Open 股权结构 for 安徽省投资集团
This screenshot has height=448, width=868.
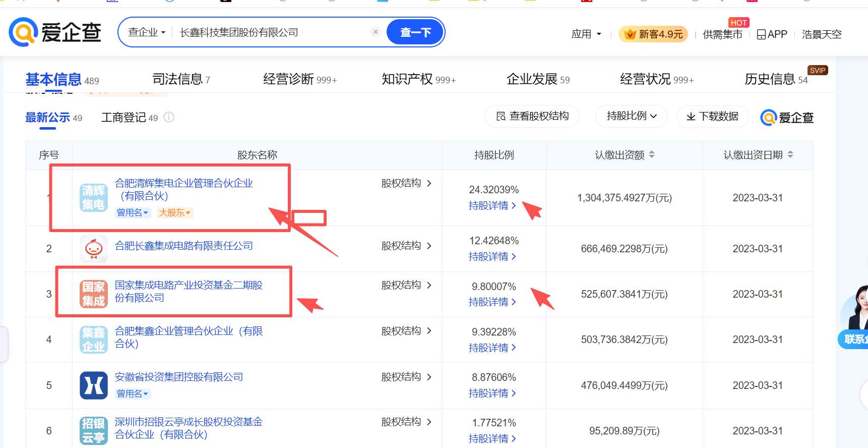(x=406, y=377)
